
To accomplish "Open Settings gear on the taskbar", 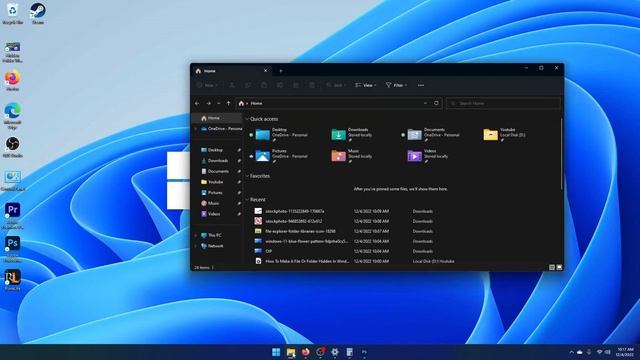I will [x=335, y=352].
